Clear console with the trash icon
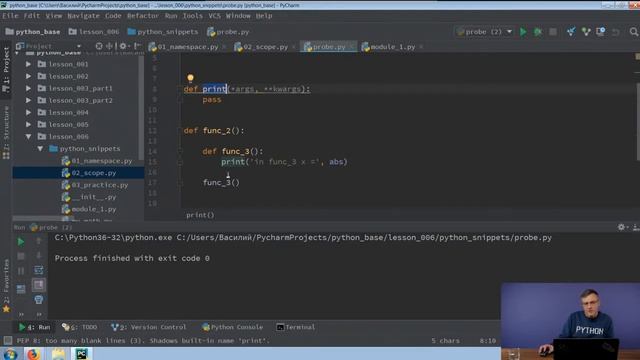 coord(39,300)
